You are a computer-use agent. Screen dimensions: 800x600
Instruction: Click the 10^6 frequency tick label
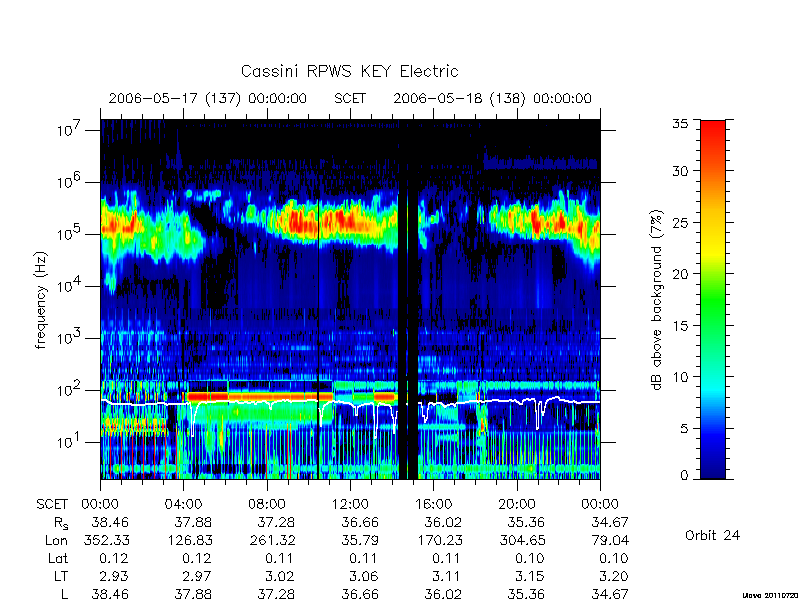click(71, 182)
